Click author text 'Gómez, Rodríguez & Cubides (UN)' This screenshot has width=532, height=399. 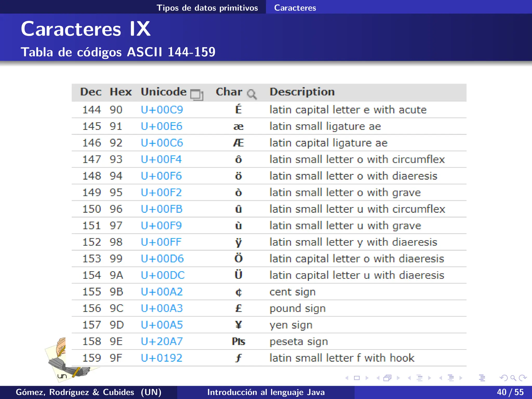[x=89, y=392]
